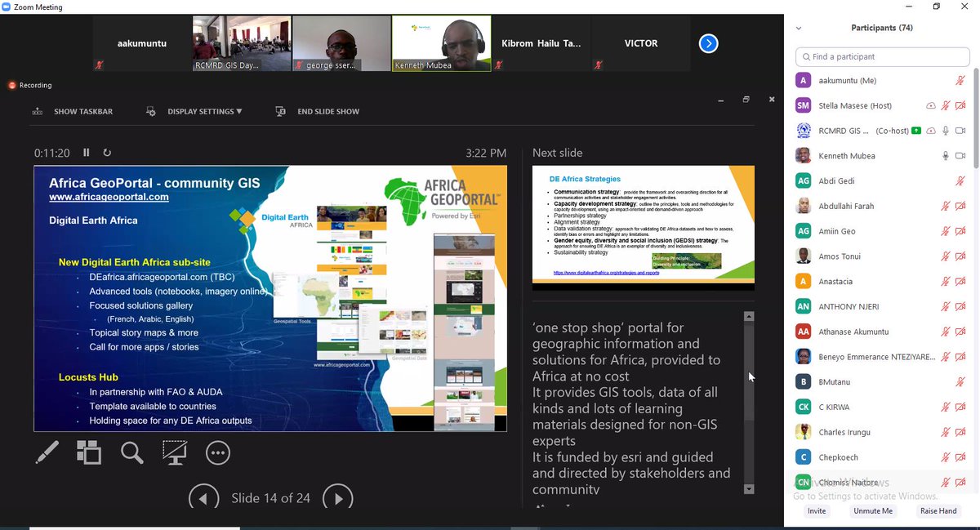Click the Recording indicator
Image resolution: width=980 pixels, height=530 pixels.
tap(30, 85)
